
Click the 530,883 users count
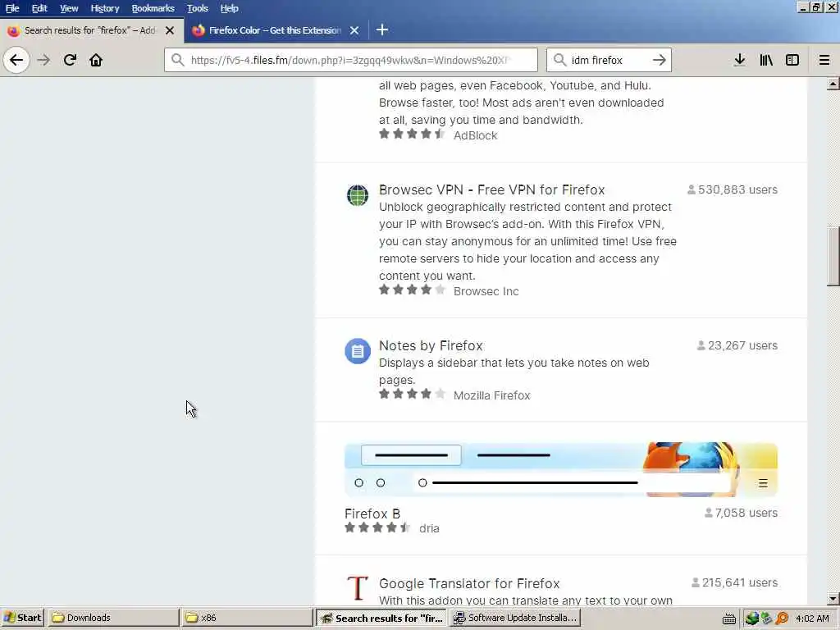pyautogui.click(x=733, y=189)
